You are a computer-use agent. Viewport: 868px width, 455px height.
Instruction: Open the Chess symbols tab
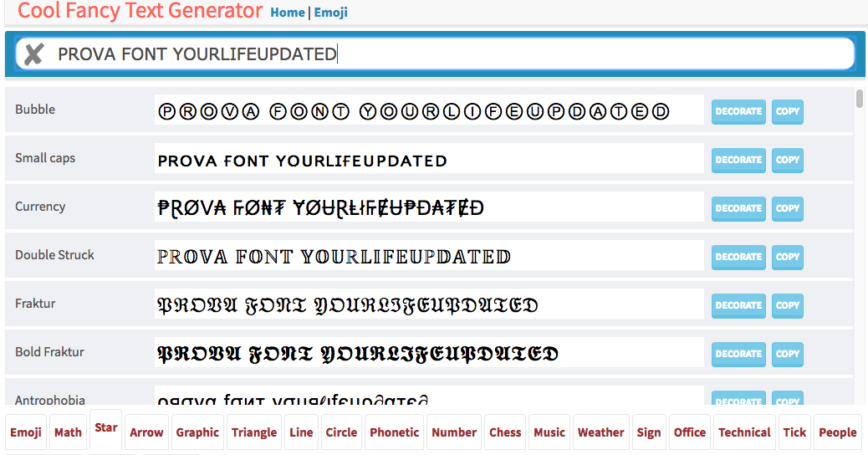pos(505,432)
